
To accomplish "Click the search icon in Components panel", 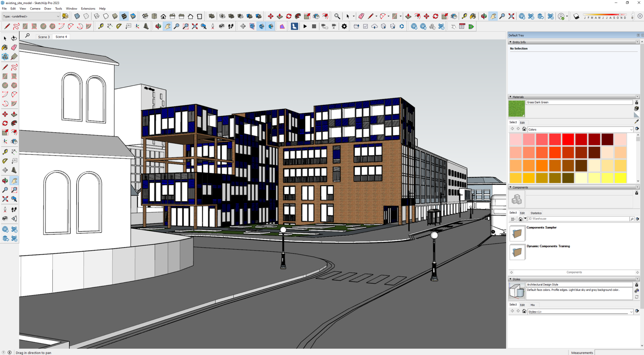I will [x=632, y=219].
